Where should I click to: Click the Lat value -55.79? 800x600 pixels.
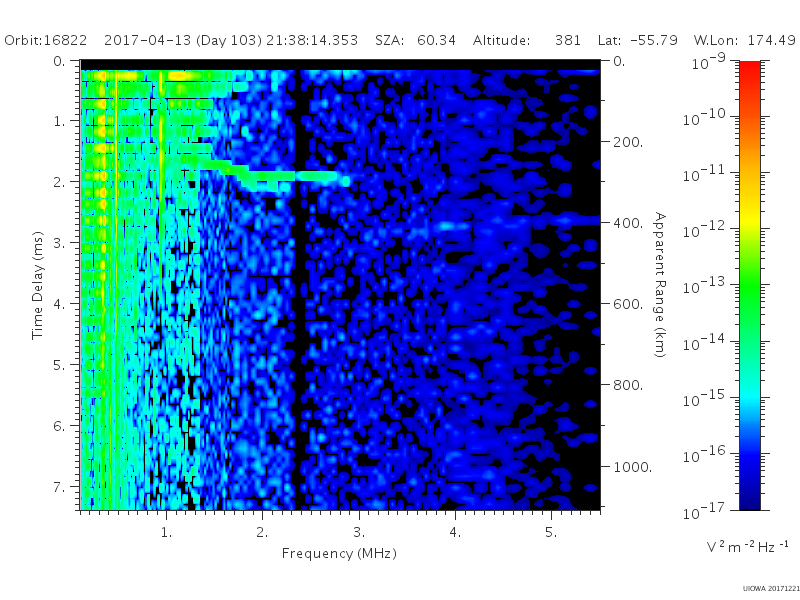pos(654,40)
